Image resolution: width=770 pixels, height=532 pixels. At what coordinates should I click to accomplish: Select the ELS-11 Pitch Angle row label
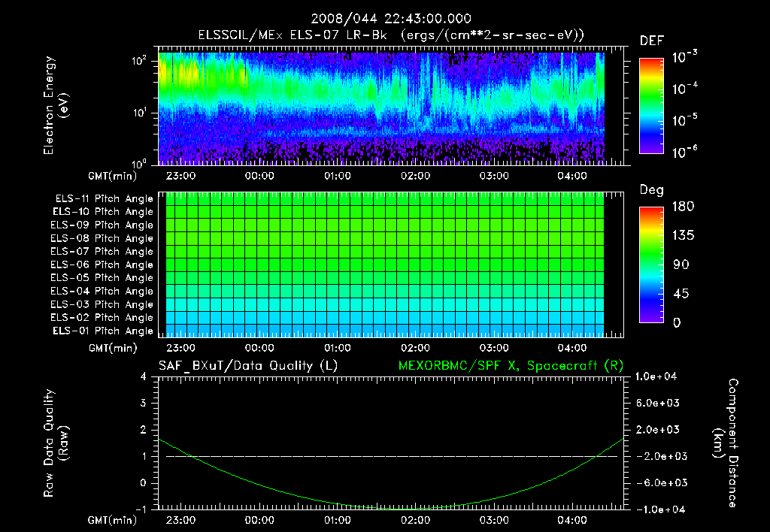point(104,199)
